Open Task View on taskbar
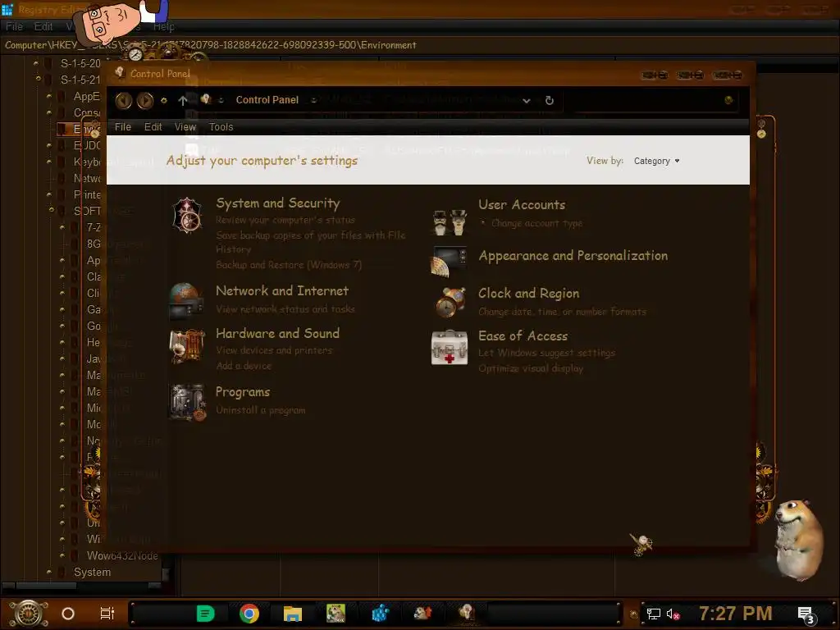This screenshot has height=630, width=840. pyautogui.click(x=107, y=614)
